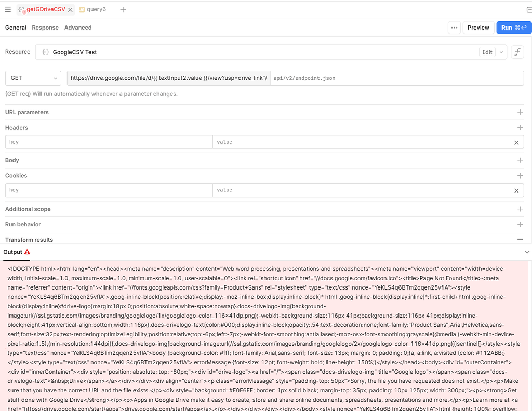Screen dimensions: 532x411
Task: Click the resource braces icon in GoogleCSV Test
Action: (46, 52)
